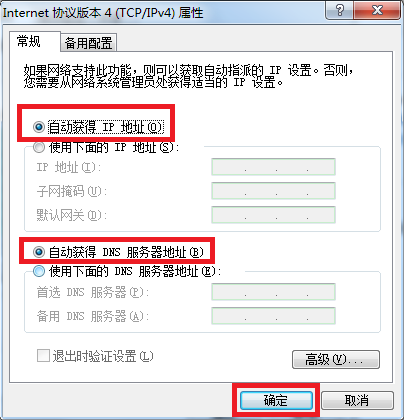404x420 pixels.
Task: Click the dialog title bar text
Action: (x=103, y=13)
